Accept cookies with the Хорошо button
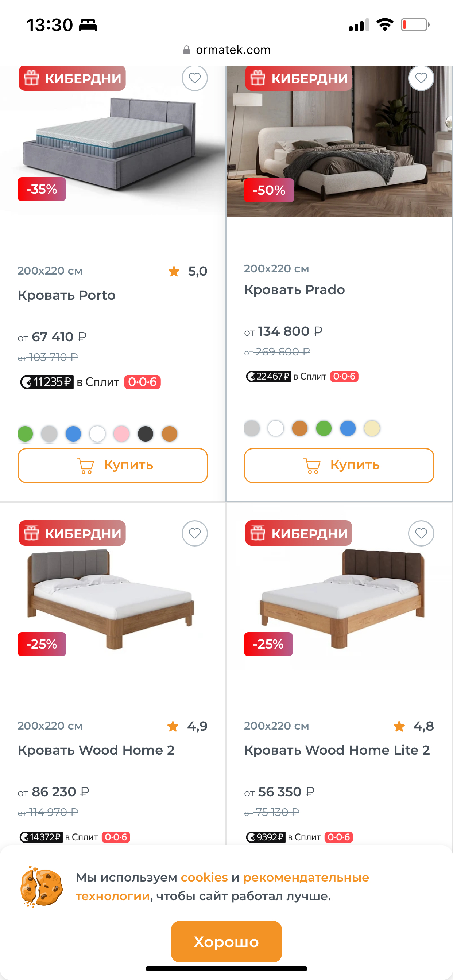 click(226, 941)
